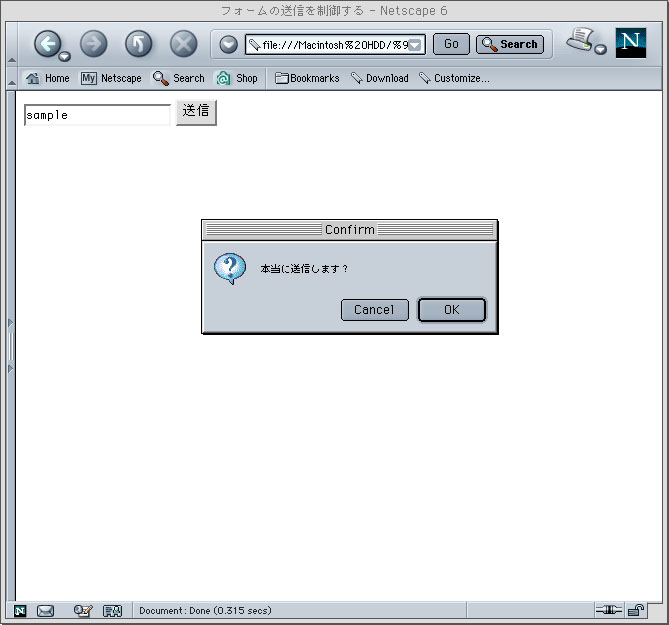Open the Back button history dropdown
This screenshot has height=625, width=669.
(x=65, y=56)
